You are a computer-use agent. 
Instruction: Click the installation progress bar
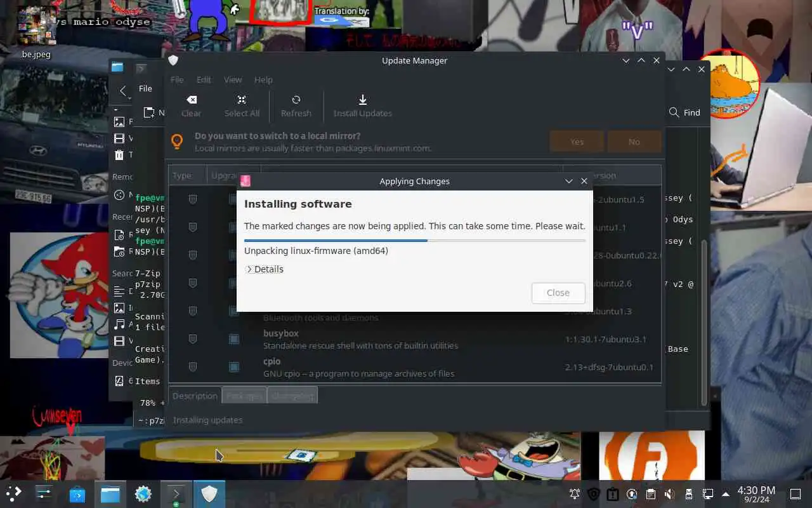click(x=415, y=241)
